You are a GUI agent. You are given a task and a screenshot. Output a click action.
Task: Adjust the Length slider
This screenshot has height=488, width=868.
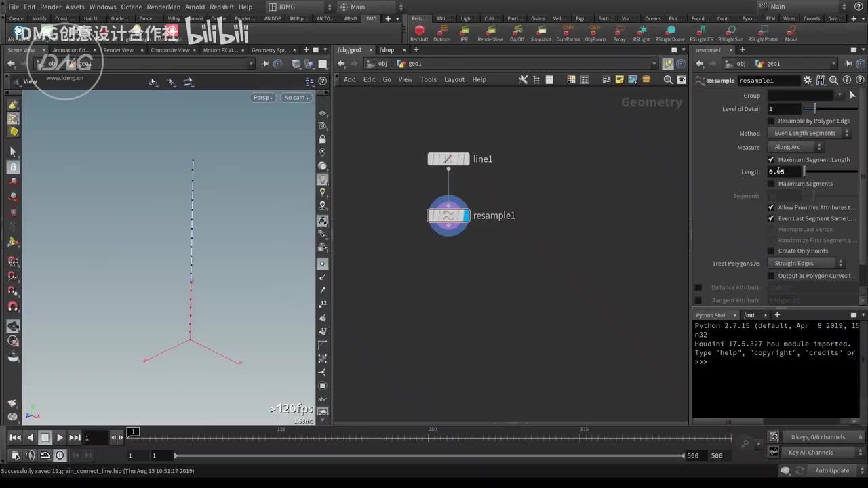831,172
